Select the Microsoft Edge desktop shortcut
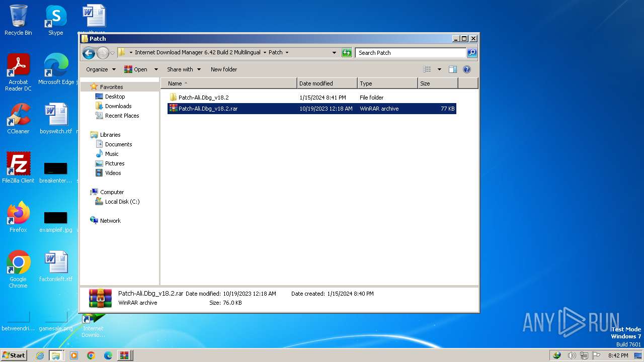The height and width of the screenshot is (362, 644). pos(56,69)
